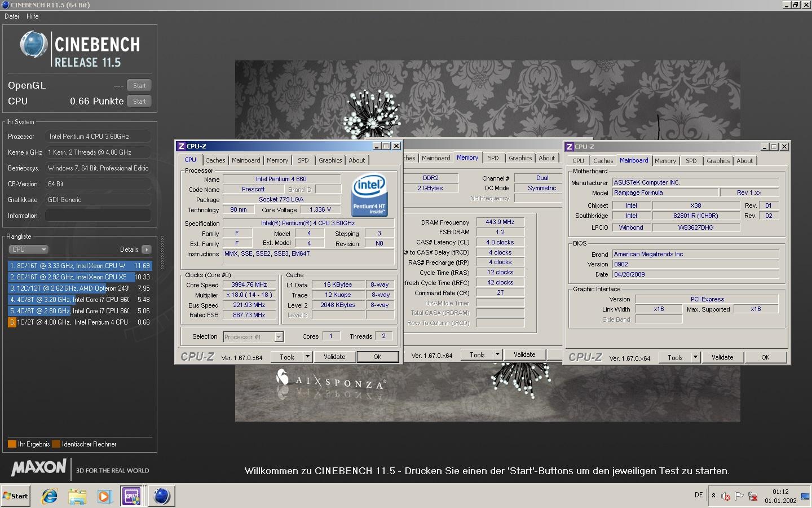The image size is (812, 508).
Task: Click the Ihr Ergebnis orange legend swatch
Action: point(12,444)
